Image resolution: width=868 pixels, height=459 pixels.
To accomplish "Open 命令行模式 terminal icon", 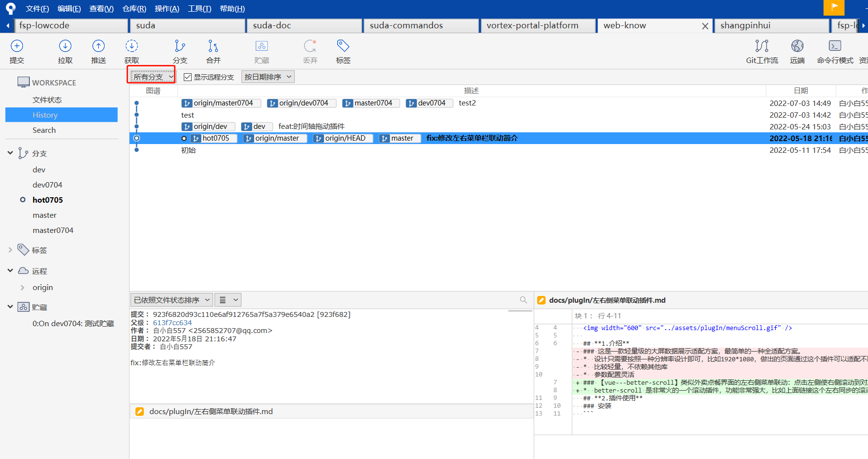I will coord(835,46).
